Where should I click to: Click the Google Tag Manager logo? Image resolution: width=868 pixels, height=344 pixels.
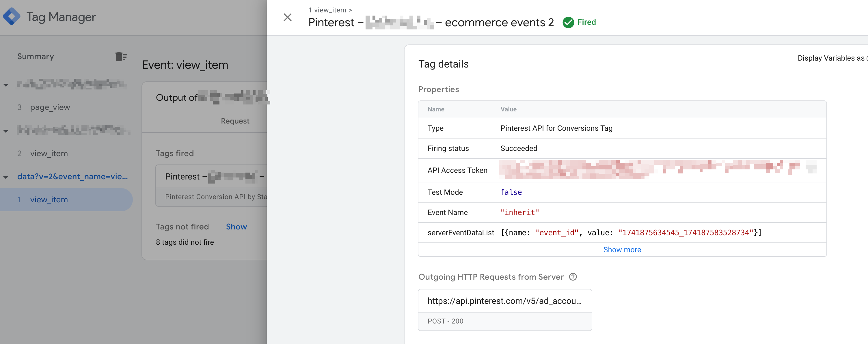[x=12, y=16]
